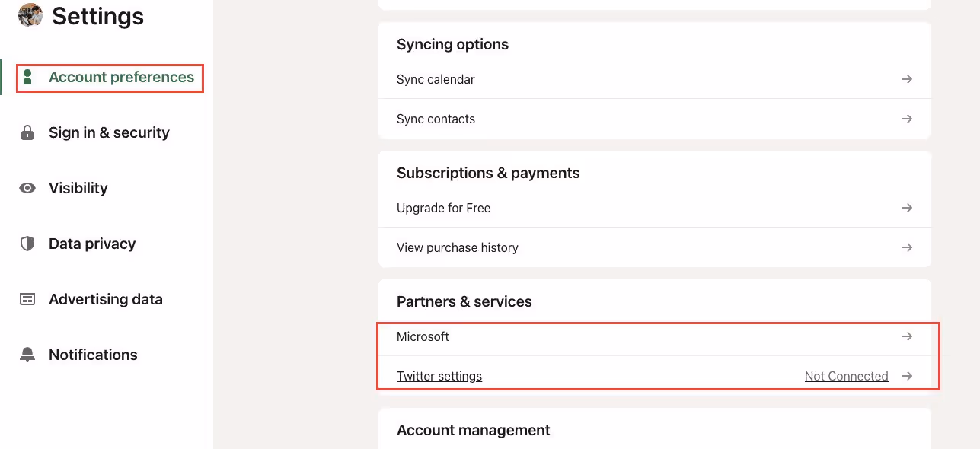Image resolution: width=980 pixels, height=449 pixels.
Task: Expand the View purchase history row arrow
Action: click(x=907, y=247)
